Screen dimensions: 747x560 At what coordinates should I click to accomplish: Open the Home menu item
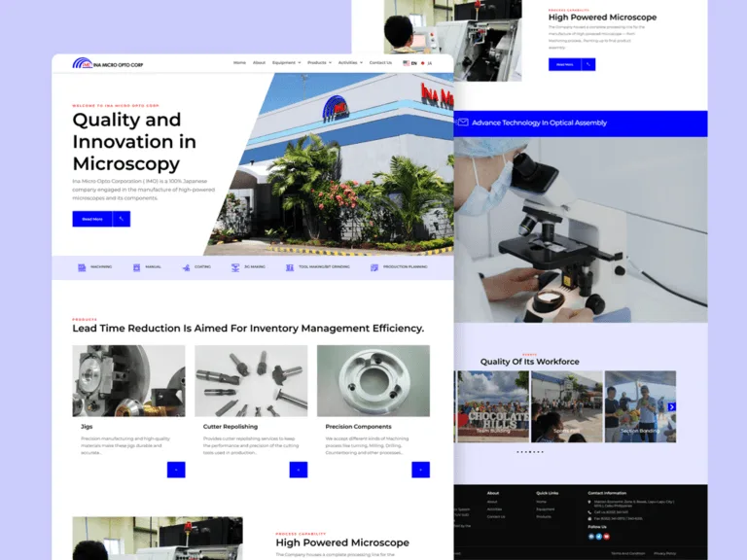click(x=239, y=63)
